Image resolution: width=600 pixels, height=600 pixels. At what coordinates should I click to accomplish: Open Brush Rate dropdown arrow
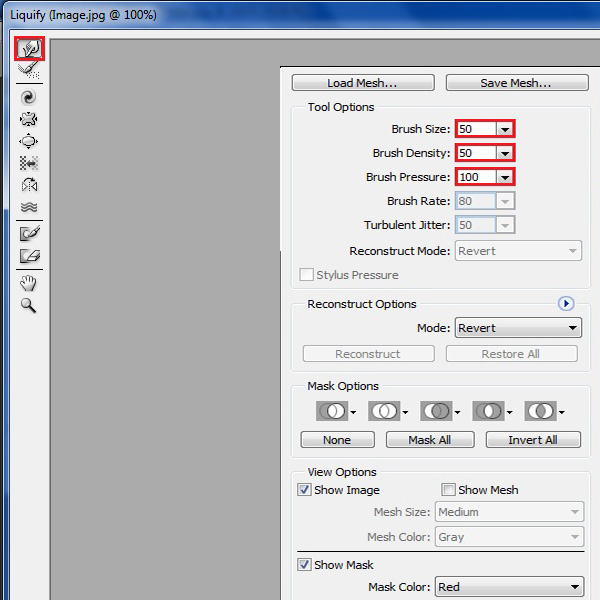pyautogui.click(x=505, y=201)
